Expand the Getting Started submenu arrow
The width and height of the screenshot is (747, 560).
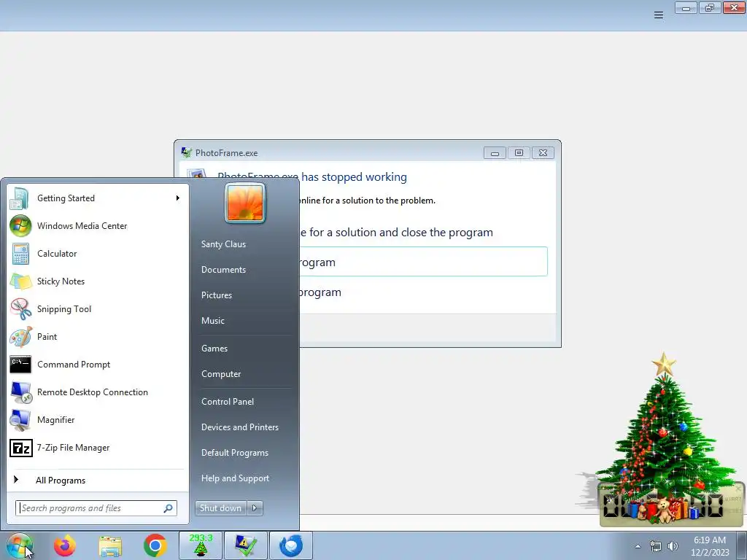[x=178, y=198]
